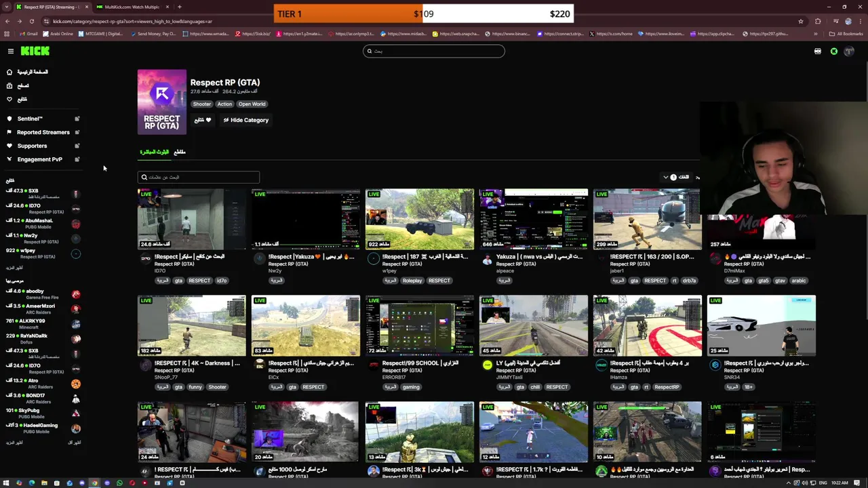Open the w1pey stream thumbnail with 922 viewers

point(420,219)
